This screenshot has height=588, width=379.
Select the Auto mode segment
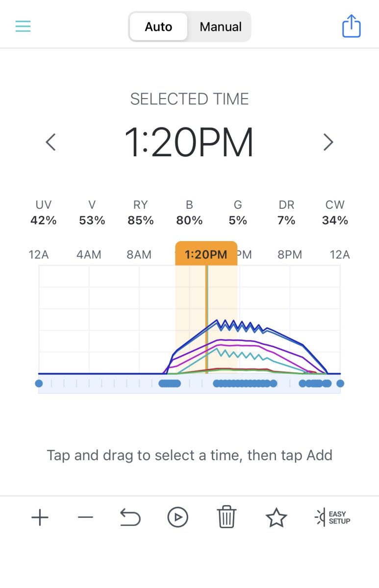coord(158,26)
